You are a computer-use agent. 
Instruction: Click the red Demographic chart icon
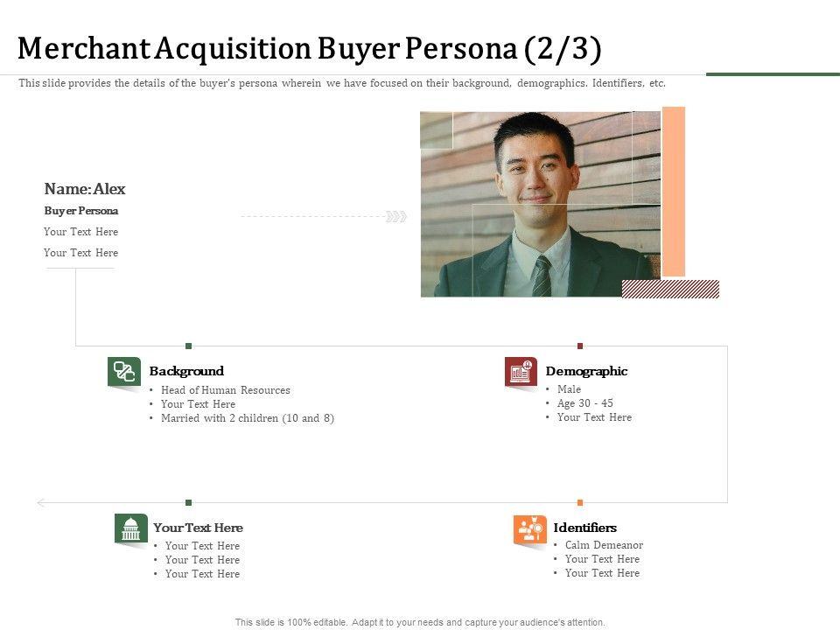click(521, 371)
